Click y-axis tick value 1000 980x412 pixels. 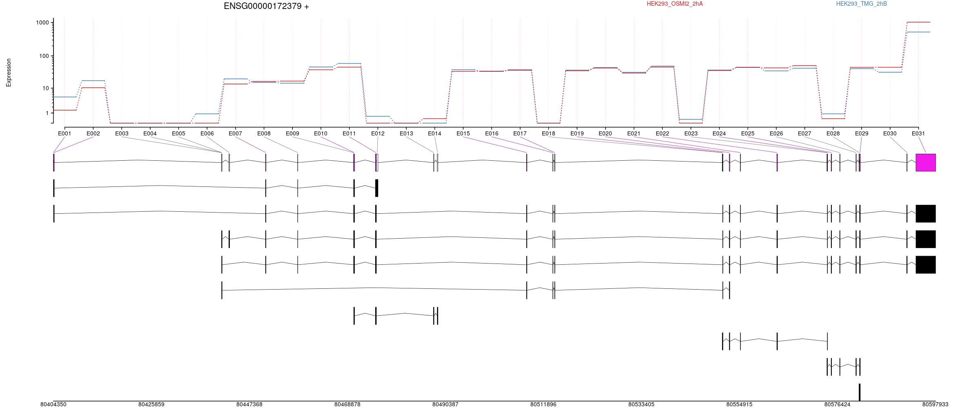point(42,22)
